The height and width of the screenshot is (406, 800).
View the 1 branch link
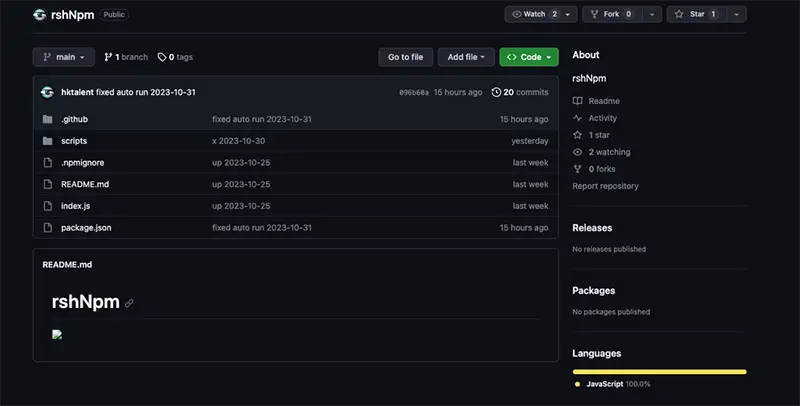pos(126,57)
